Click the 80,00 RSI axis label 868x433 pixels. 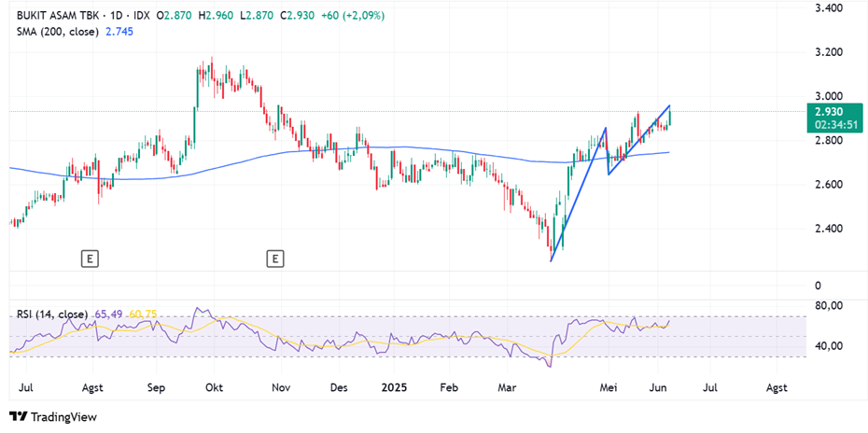(828, 306)
